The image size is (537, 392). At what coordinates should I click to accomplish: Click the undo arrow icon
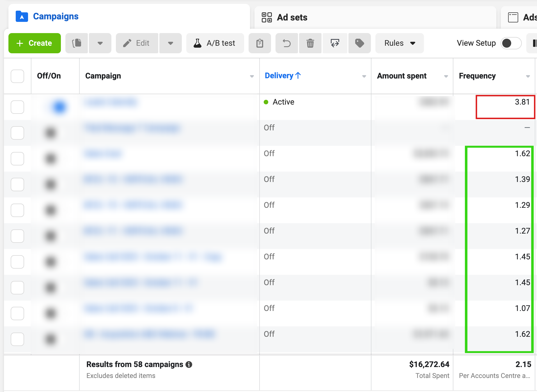click(x=287, y=43)
